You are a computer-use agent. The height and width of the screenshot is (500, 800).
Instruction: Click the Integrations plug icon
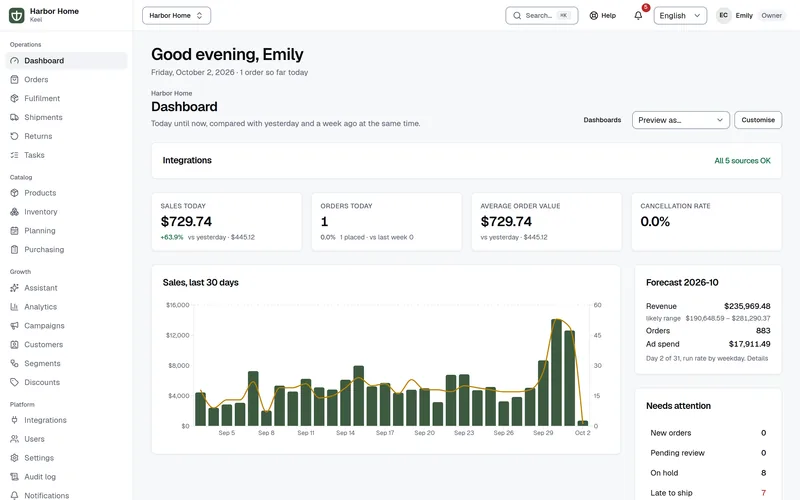point(14,420)
